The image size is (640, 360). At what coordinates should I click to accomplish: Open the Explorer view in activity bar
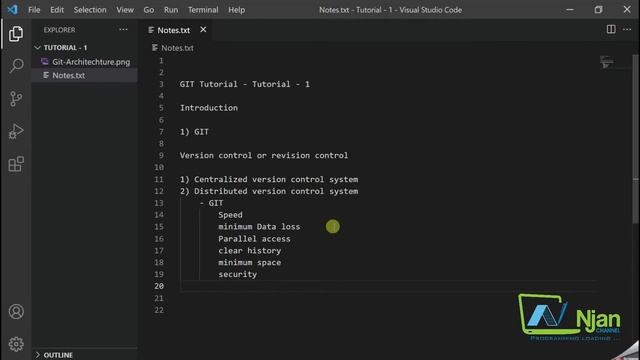click(16, 33)
